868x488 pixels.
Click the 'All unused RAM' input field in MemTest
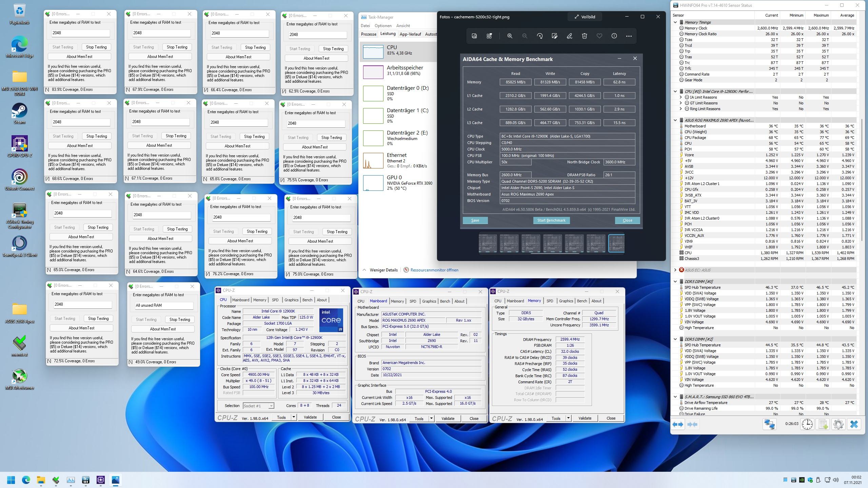[164, 305]
